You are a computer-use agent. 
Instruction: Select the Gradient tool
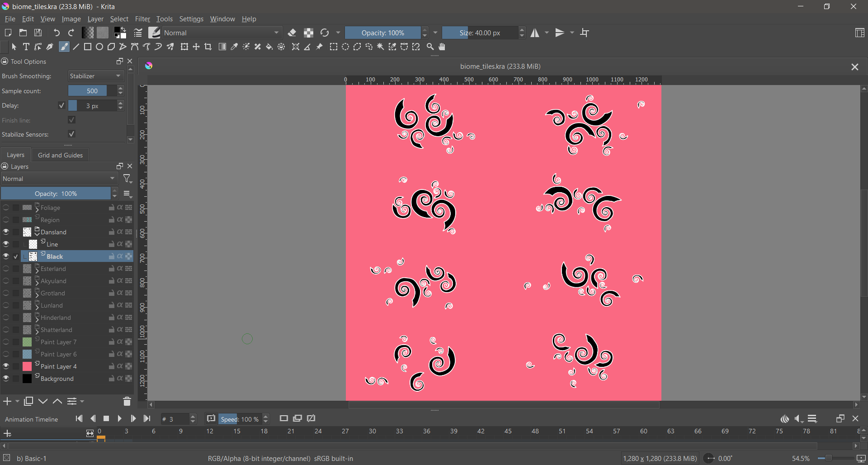tap(222, 47)
